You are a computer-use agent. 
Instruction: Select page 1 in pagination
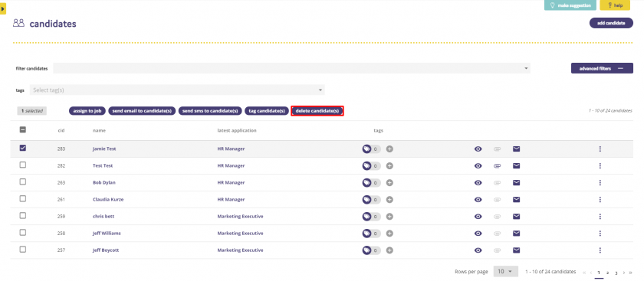(x=599, y=273)
